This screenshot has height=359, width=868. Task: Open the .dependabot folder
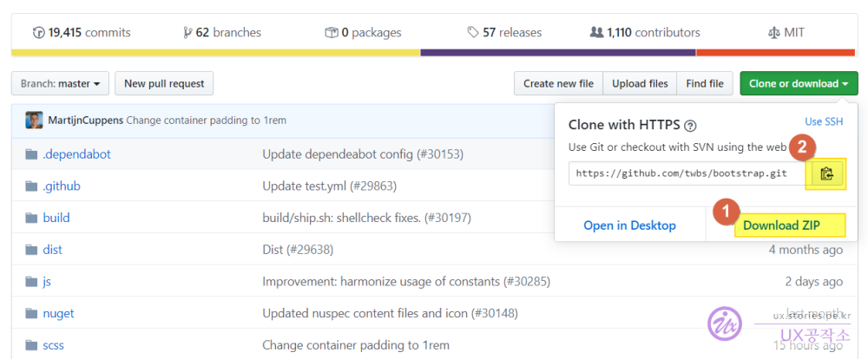pyautogui.click(x=76, y=154)
